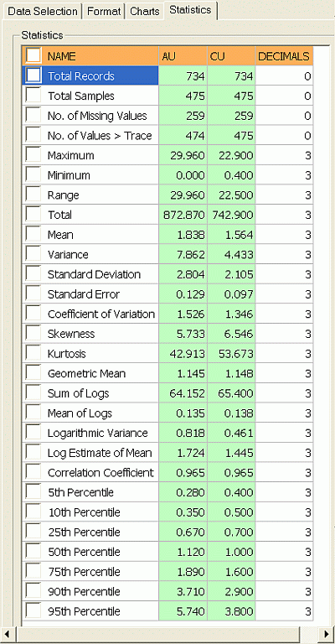Click the CU column header
Screen dimensions: 335x644
point(231,56)
